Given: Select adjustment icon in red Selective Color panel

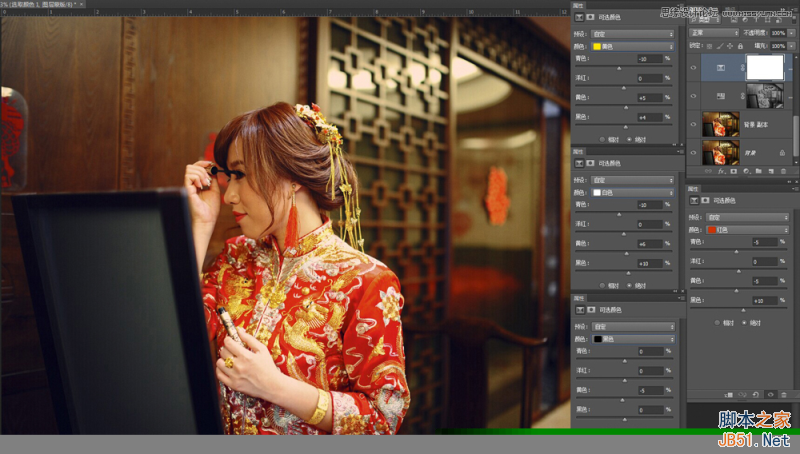Looking at the screenshot, I should (694, 200).
